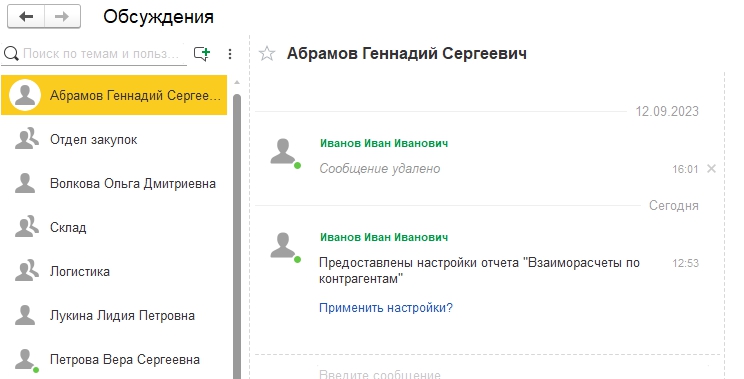Click the Сегодня date separator

(674, 205)
